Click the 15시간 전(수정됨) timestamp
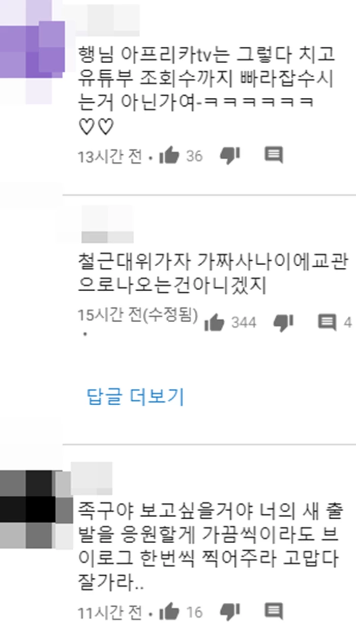Screen dimensions: 356x644 138,316
